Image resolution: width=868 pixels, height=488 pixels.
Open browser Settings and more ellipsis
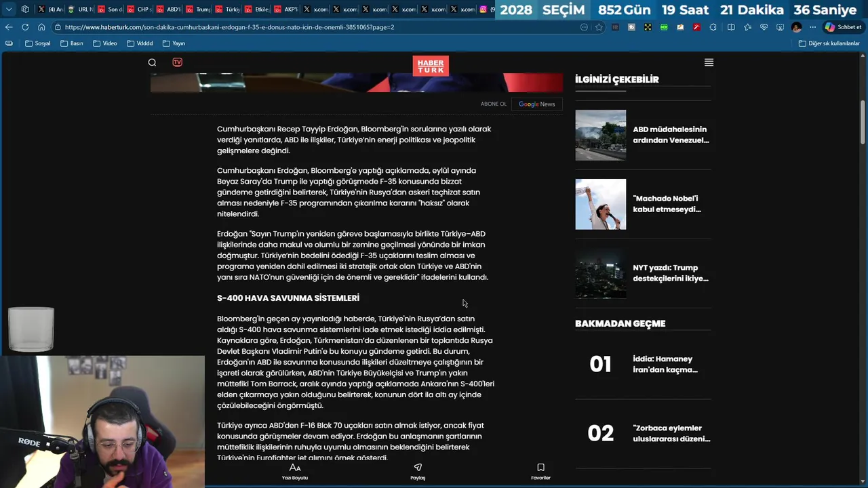click(x=812, y=27)
